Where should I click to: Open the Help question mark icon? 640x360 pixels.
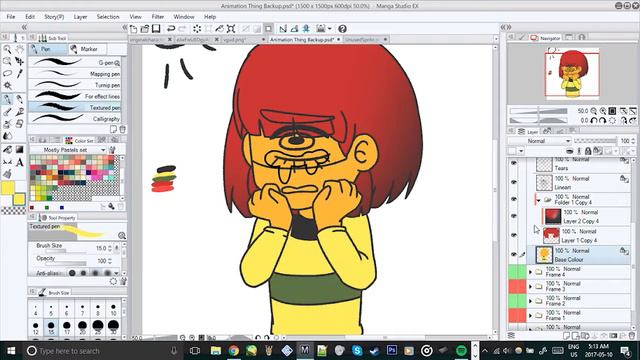coord(342,29)
